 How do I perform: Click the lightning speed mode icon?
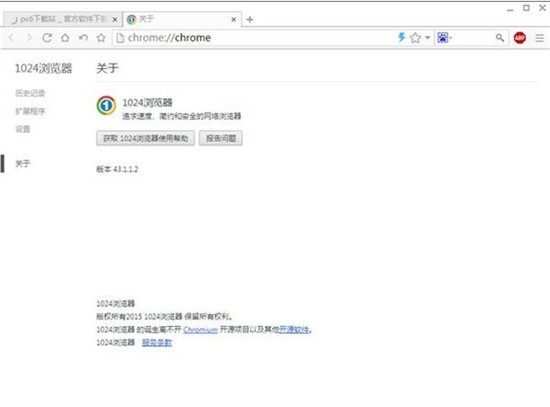tap(401, 37)
